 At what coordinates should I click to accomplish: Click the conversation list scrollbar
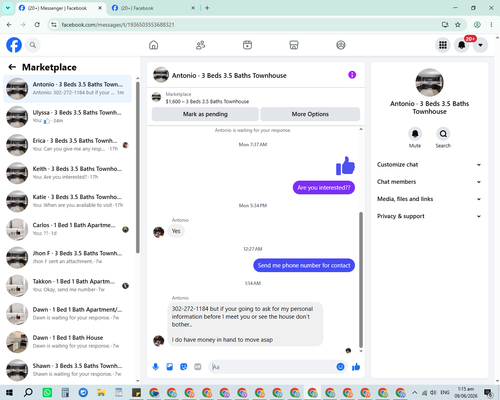point(138,167)
